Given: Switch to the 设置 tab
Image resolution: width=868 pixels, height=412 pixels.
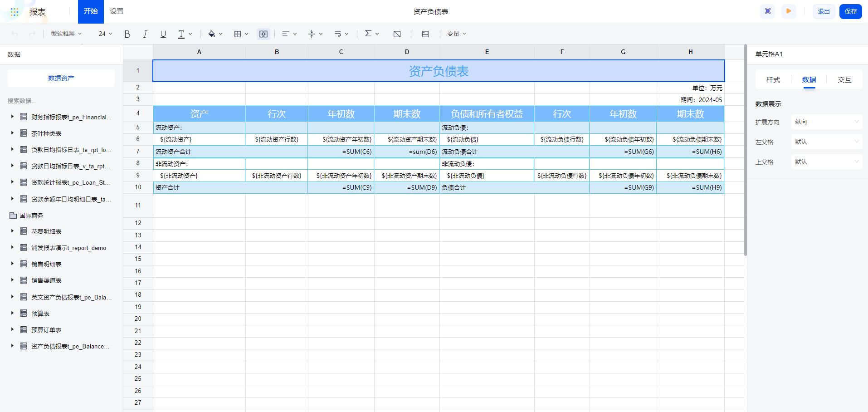Looking at the screenshot, I should (117, 11).
